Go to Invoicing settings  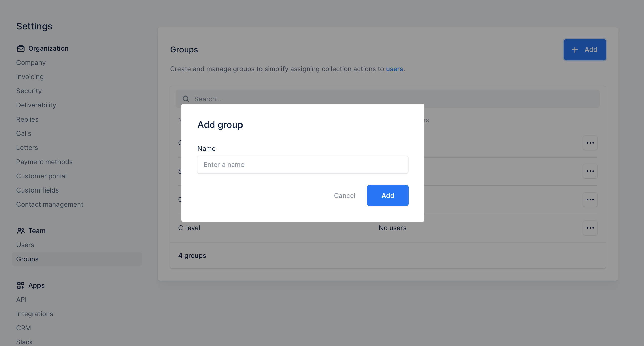click(30, 77)
